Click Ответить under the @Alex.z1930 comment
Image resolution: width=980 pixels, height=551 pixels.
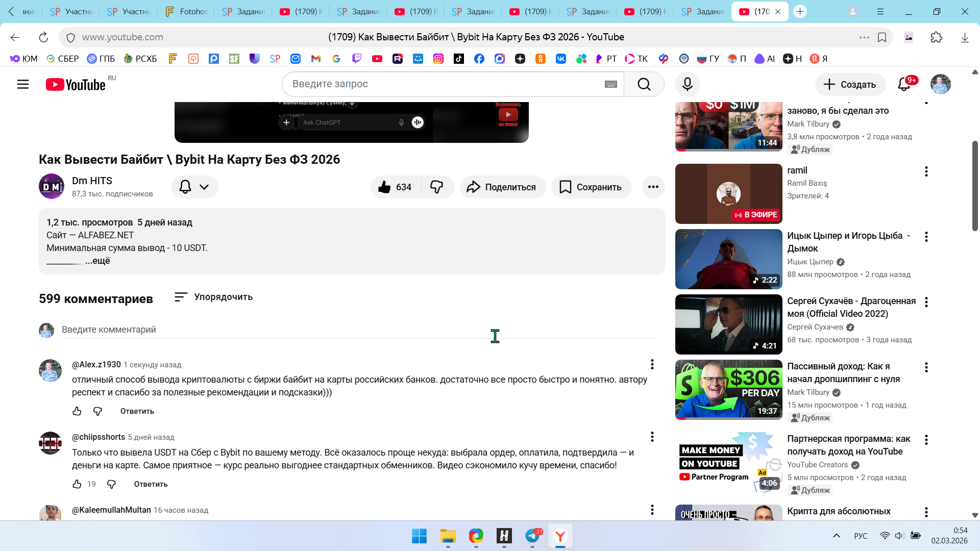[x=137, y=411]
